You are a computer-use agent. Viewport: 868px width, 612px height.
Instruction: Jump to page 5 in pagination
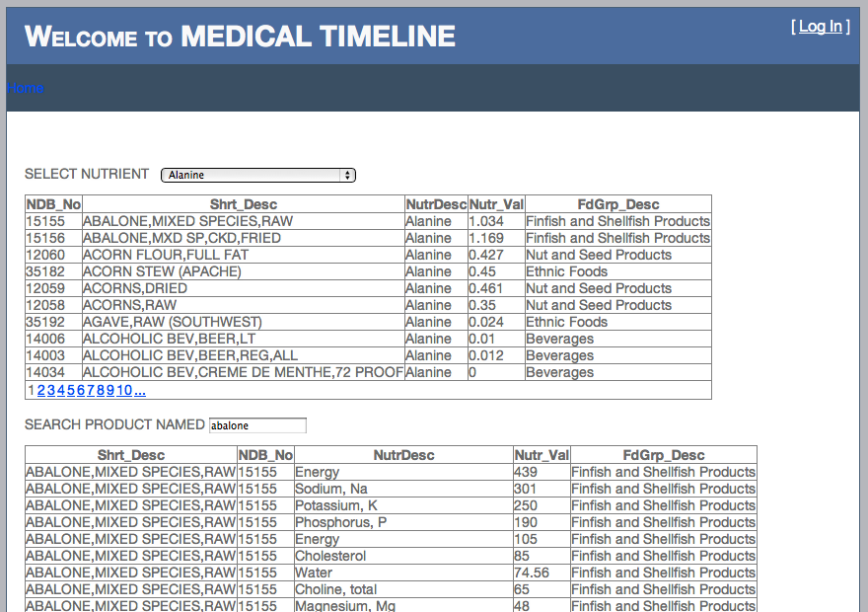(71, 391)
